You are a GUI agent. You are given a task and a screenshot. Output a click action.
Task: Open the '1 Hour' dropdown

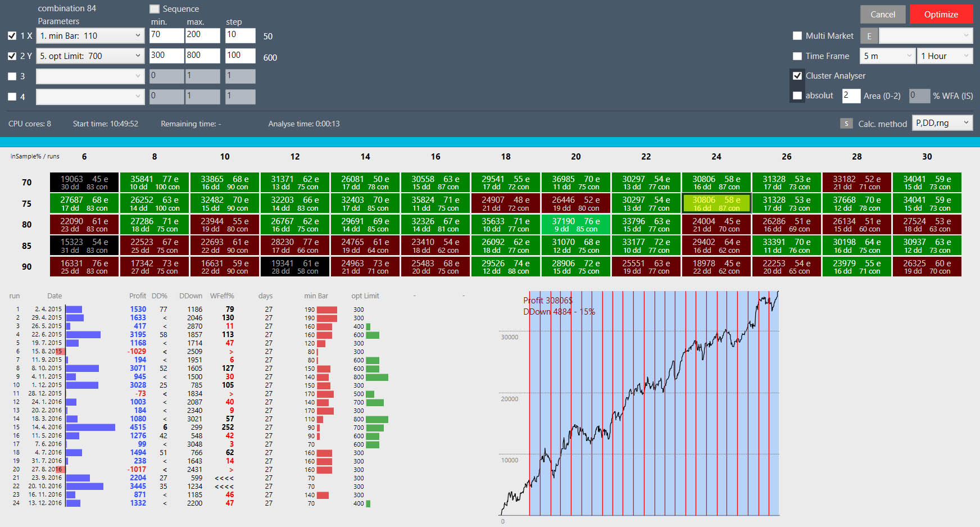click(945, 56)
